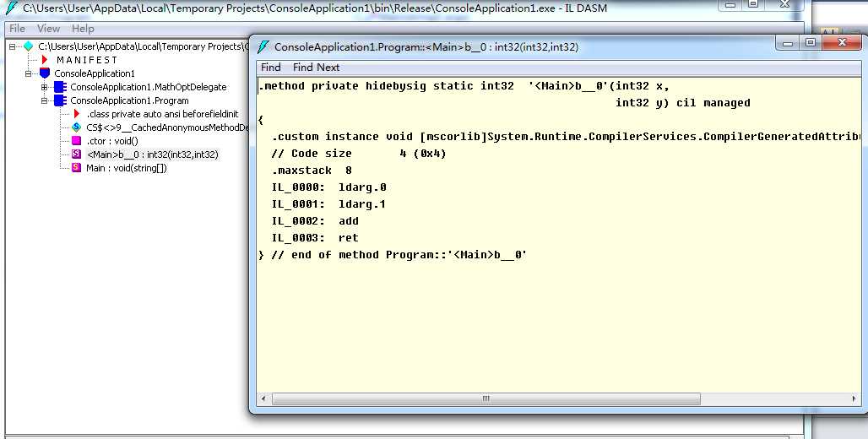The height and width of the screenshot is (439, 868).
Task: Click the pink square .ctor method icon
Action: [76, 141]
